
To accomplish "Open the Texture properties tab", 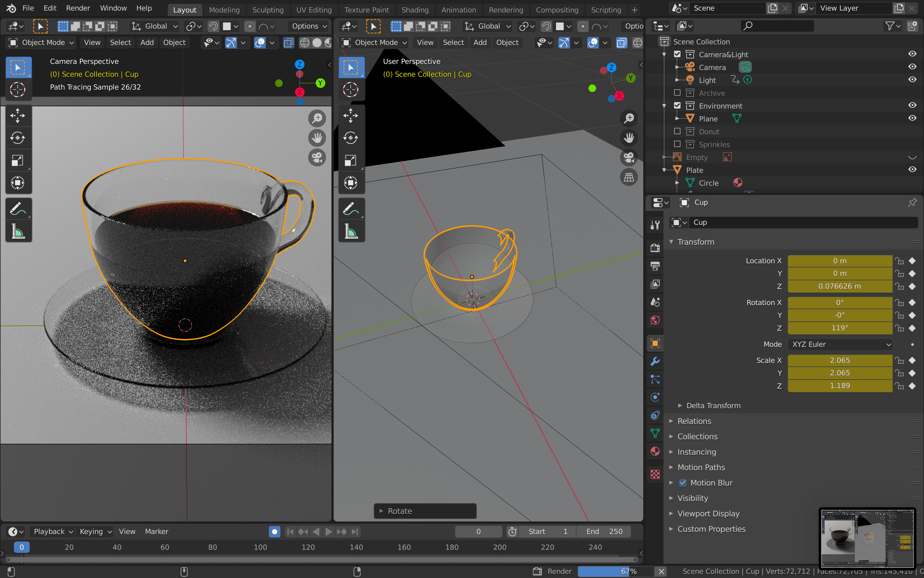I will coord(655,474).
